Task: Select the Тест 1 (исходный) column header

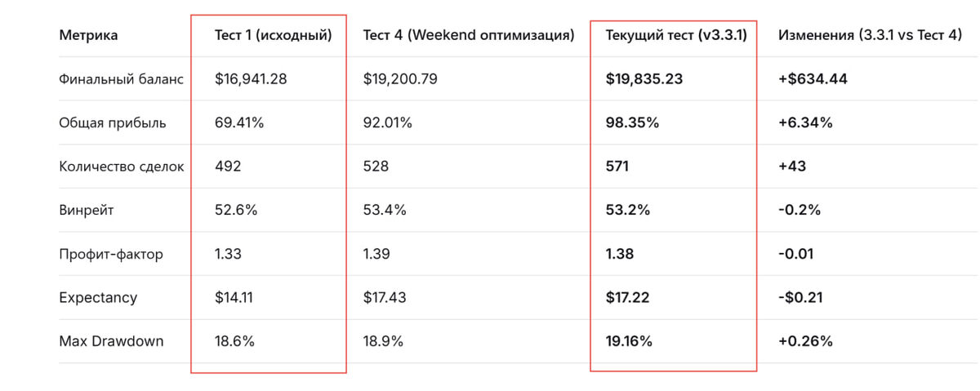Action: coord(273,35)
